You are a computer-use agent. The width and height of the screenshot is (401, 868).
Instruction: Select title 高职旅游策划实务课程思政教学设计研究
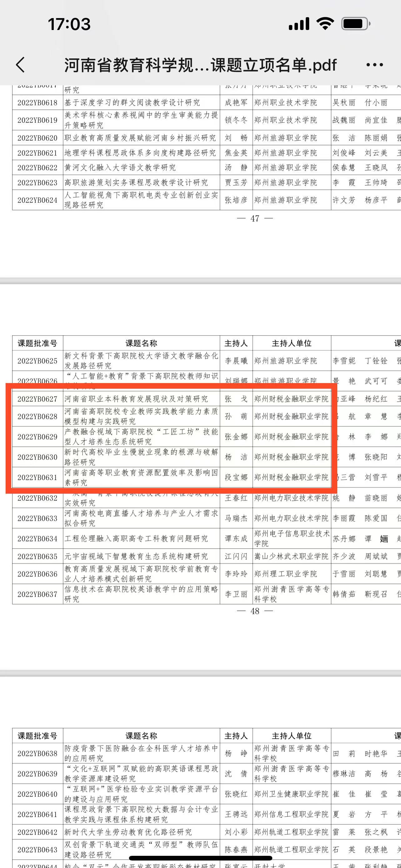136,183
